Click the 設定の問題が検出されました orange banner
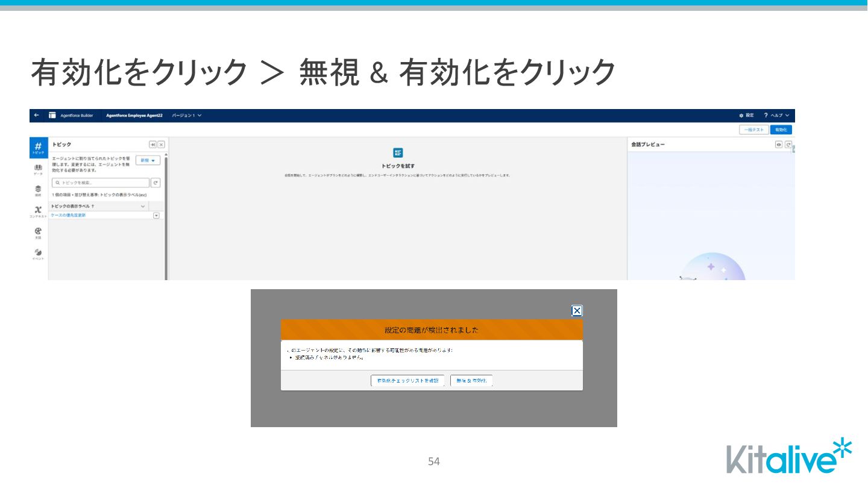 point(432,330)
